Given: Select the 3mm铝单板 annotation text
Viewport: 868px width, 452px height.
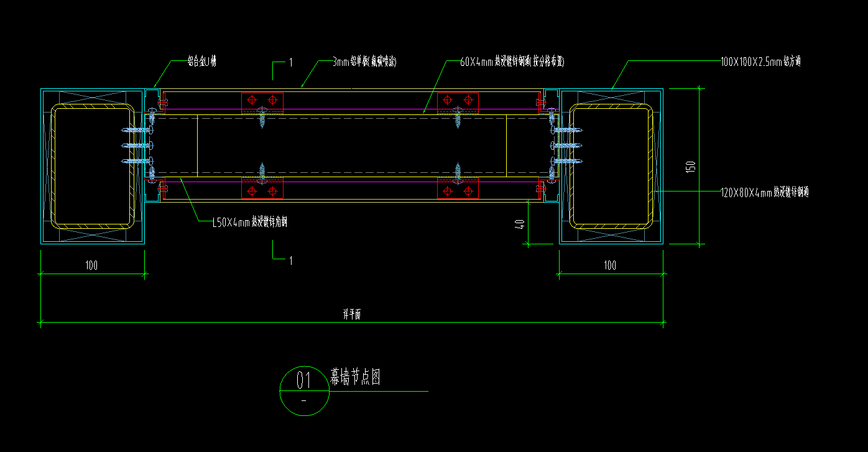Looking at the screenshot, I should pos(364,61).
